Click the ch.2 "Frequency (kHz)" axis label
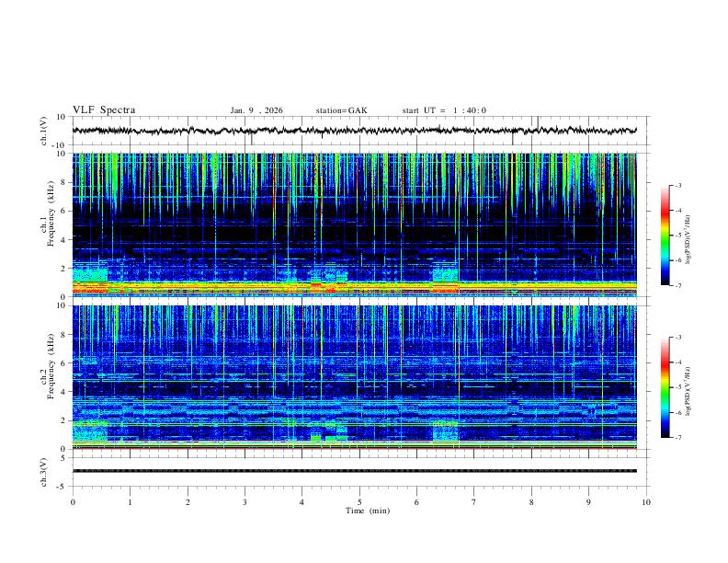Screen dimensions: 728x563 pos(51,366)
